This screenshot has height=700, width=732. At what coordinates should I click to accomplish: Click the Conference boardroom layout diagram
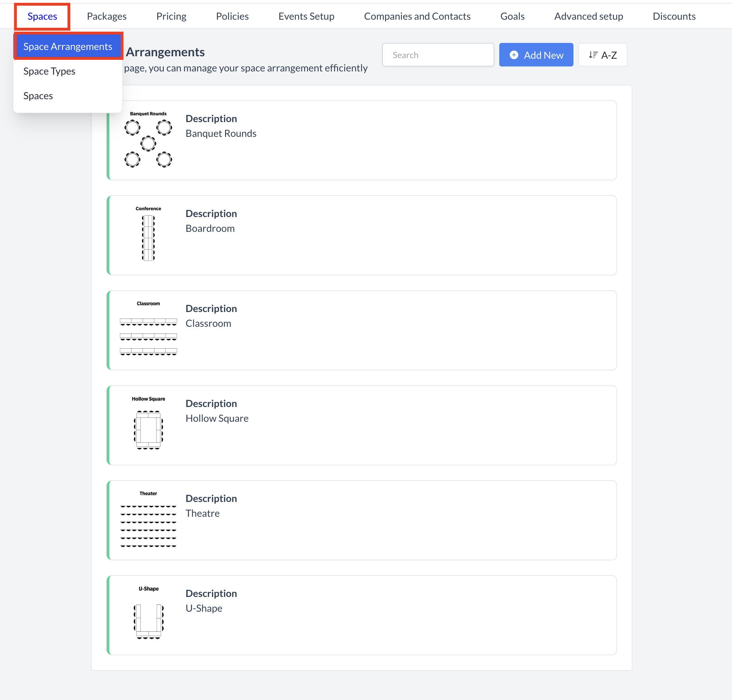[x=148, y=235]
